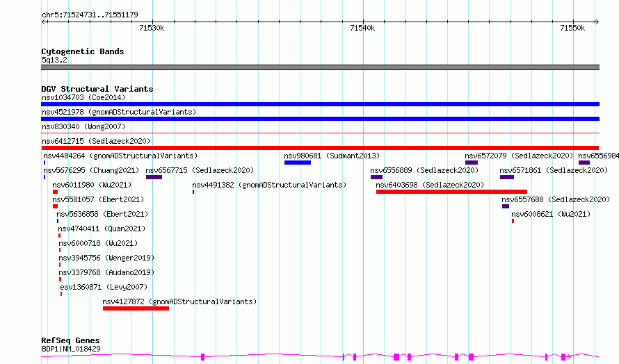
Task: Open nsv6571861 (Sedlazeck2020) label
Action: point(554,170)
